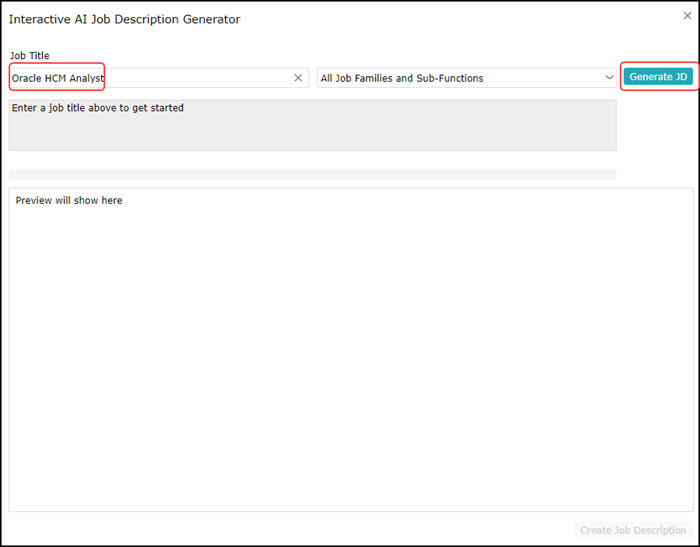Click into the Job Title input field
Screen dimensions: 700x547
pyautogui.click(x=158, y=78)
